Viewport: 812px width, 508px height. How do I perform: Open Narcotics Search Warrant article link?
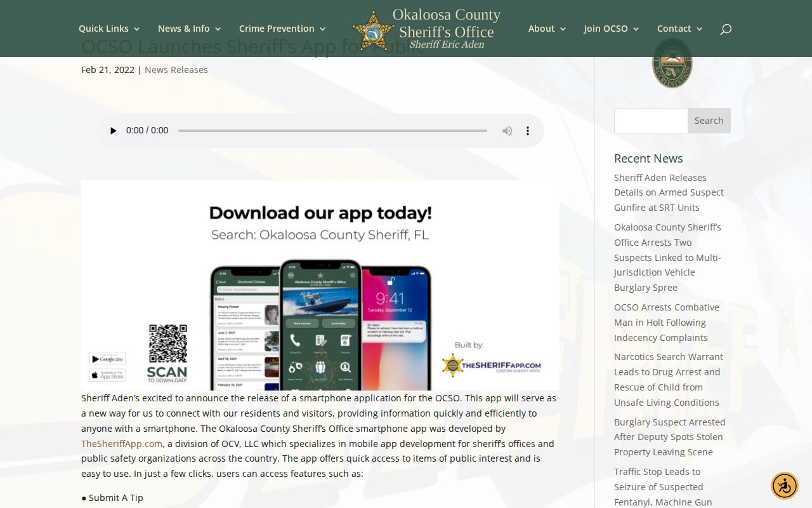click(669, 380)
